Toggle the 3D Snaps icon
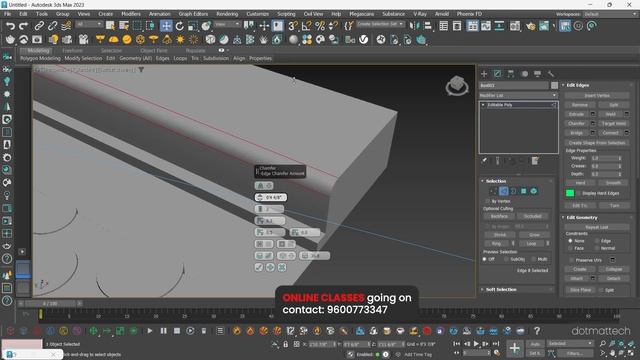This screenshot has width=640, height=360. [292, 26]
